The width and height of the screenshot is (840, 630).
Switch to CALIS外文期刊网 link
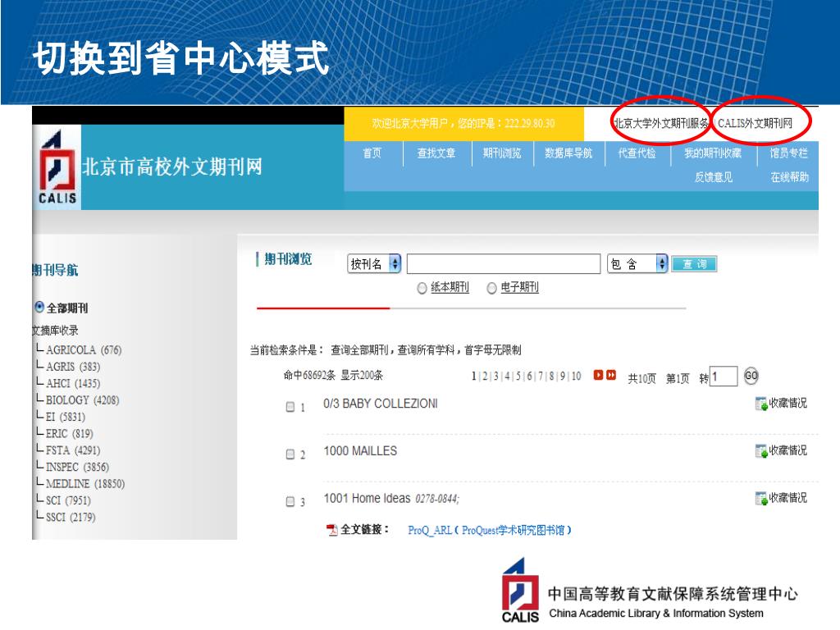pos(755,123)
